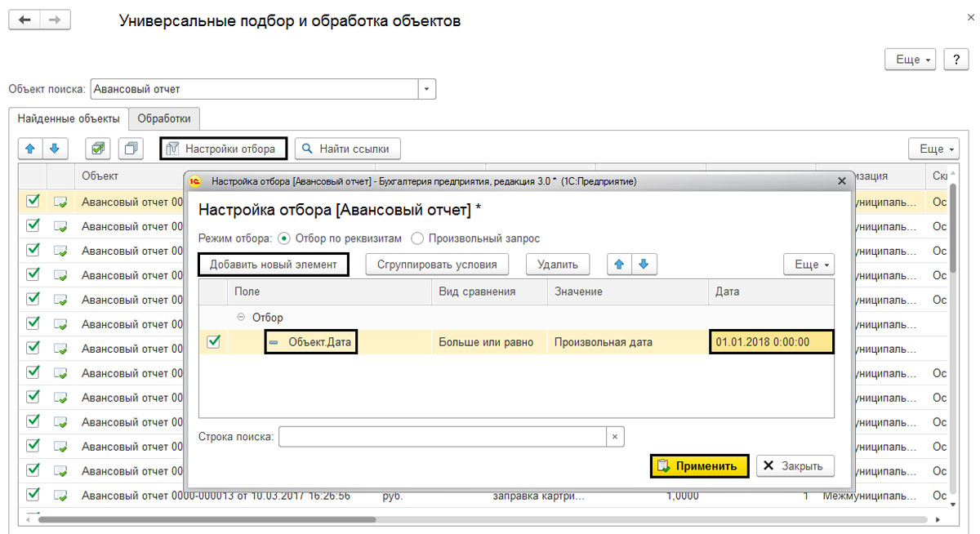The image size is (980, 534).
Task: Select Отбор по реквизитам radio button
Action: coord(284,238)
